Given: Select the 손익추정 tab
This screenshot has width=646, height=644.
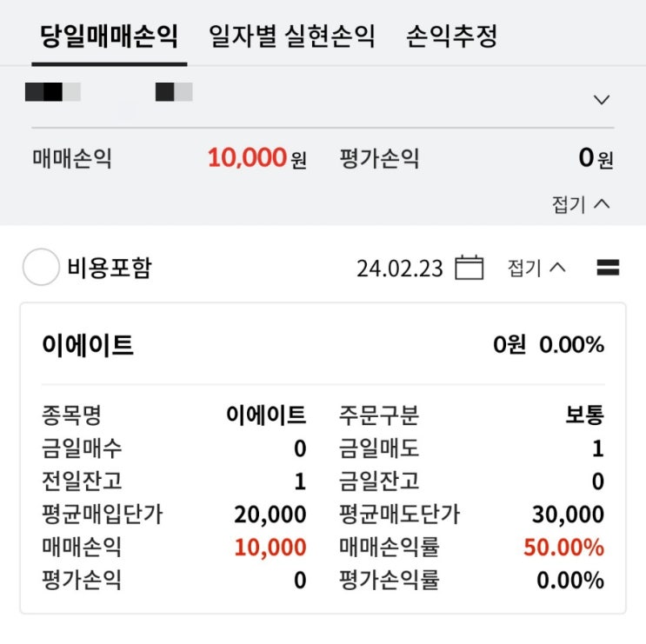Looking at the screenshot, I should (451, 37).
